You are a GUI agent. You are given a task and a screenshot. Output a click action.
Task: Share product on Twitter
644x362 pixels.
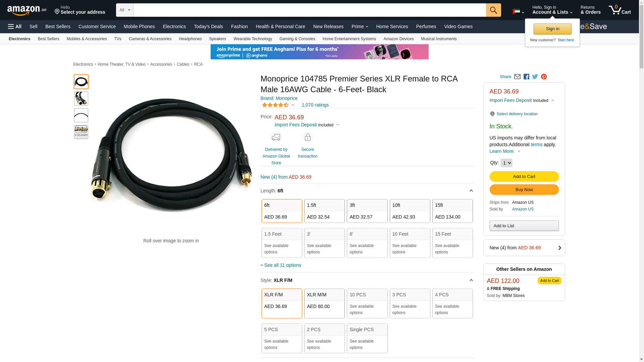pyautogui.click(x=535, y=77)
